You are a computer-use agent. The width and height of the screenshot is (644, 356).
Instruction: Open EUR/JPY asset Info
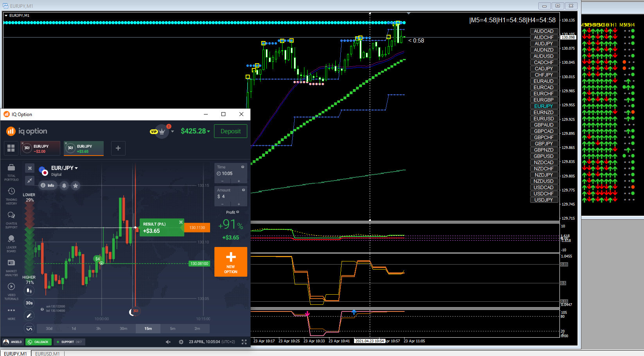click(47, 186)
